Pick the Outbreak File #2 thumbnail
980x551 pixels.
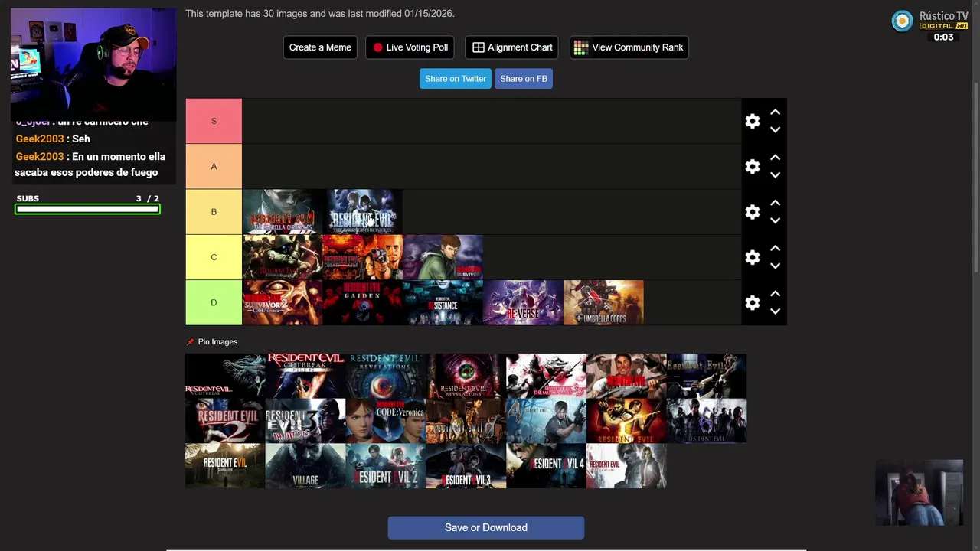(x=305, y=376)
